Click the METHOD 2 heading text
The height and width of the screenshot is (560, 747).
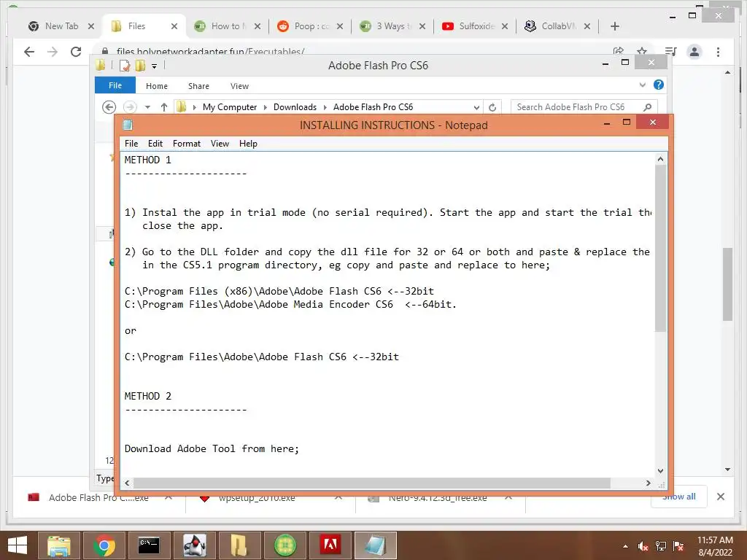(147, 396)
